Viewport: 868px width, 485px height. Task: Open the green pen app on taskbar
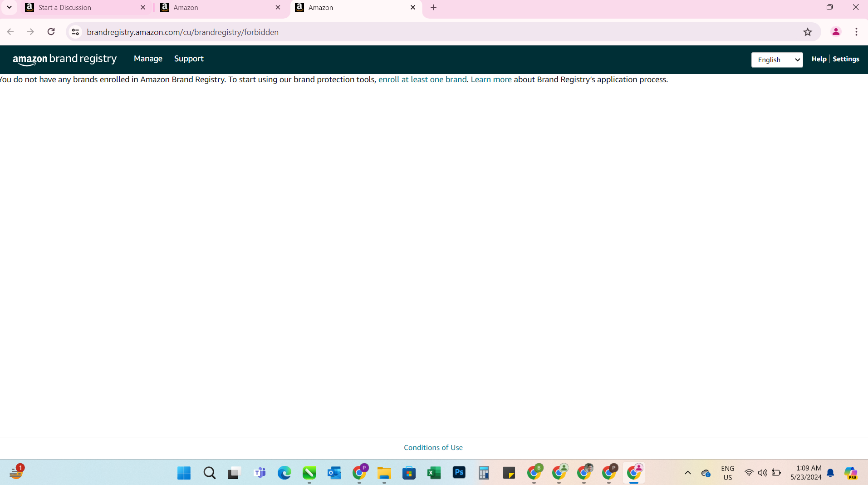click(x=309, y=473)
